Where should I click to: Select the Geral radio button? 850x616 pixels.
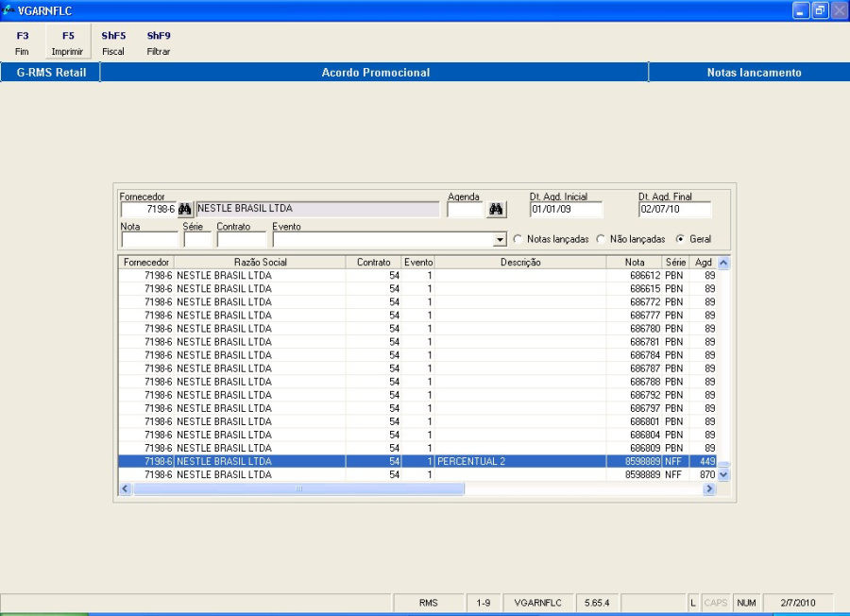click(680, 239)
